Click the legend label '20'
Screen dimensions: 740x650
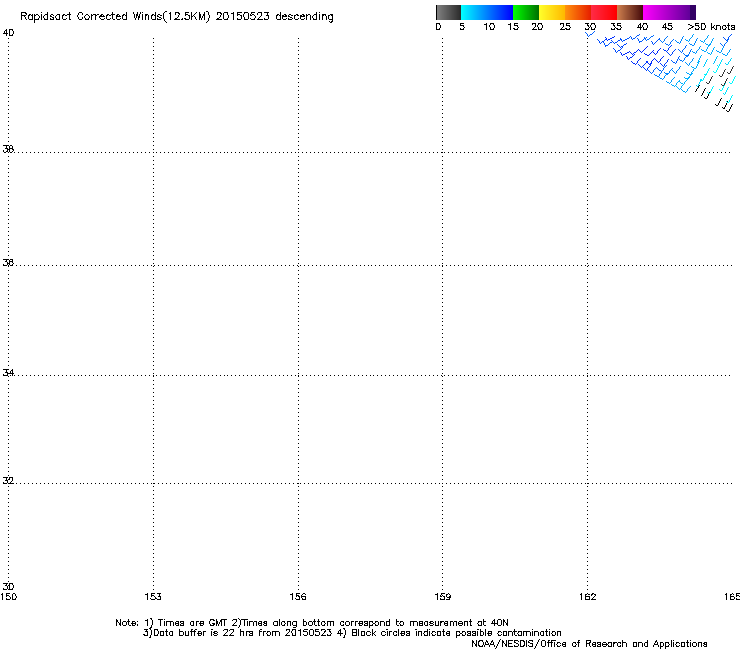coord(537,27)
